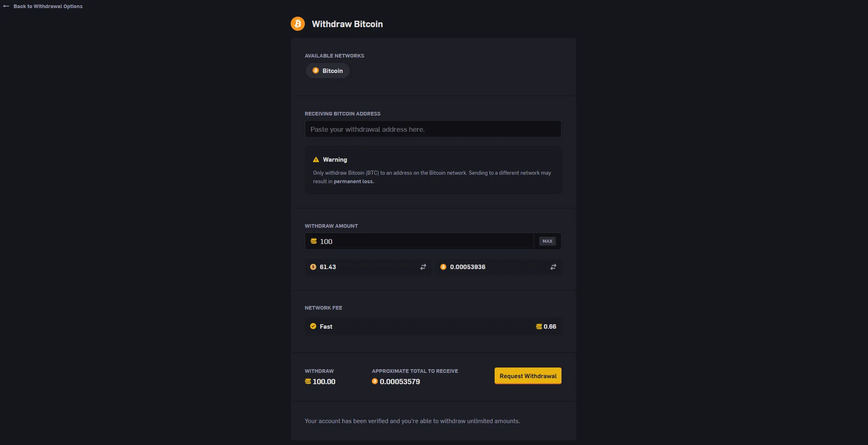Select the Bitcoin network chip under Available Networks
This screenshot has width=868, height=445.
327,71
